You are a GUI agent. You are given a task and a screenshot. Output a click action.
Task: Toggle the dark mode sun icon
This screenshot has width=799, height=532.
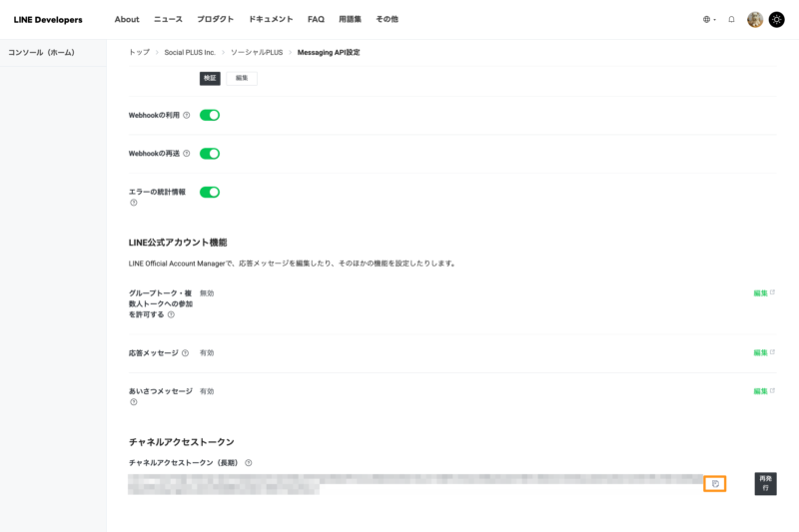tap(777, 19)
